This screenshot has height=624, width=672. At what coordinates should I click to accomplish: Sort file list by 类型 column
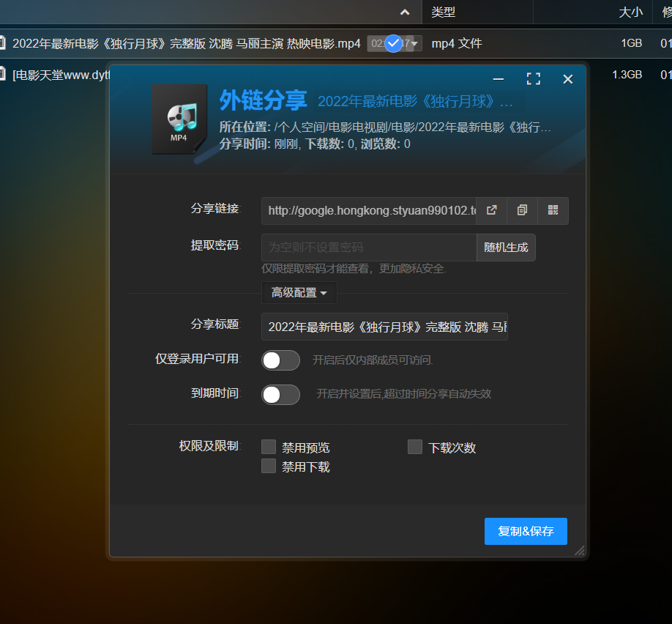tap(444, 12)
